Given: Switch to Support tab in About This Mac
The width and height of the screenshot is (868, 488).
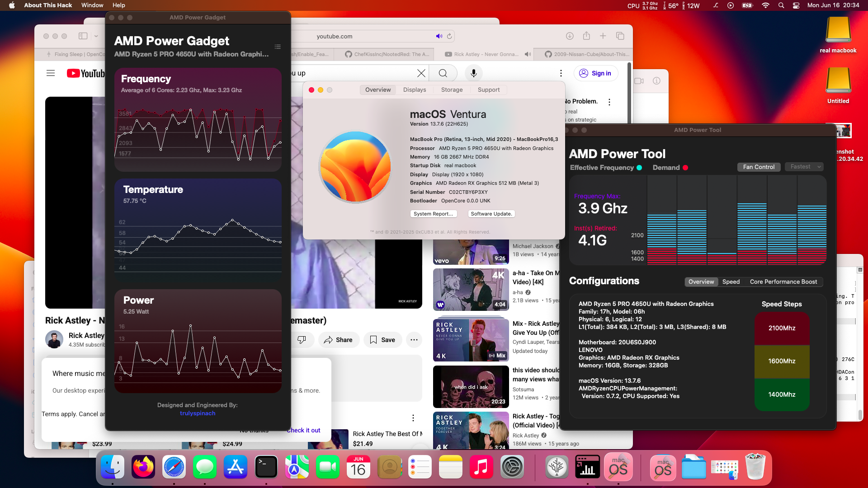Looking at the screenshot, I should click(489, 90).
